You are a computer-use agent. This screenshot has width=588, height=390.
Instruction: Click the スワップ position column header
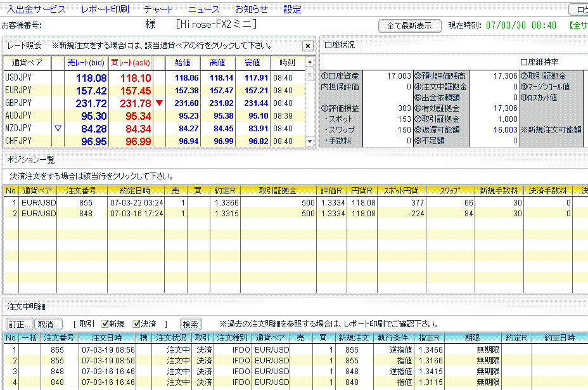tap(450, 191)
